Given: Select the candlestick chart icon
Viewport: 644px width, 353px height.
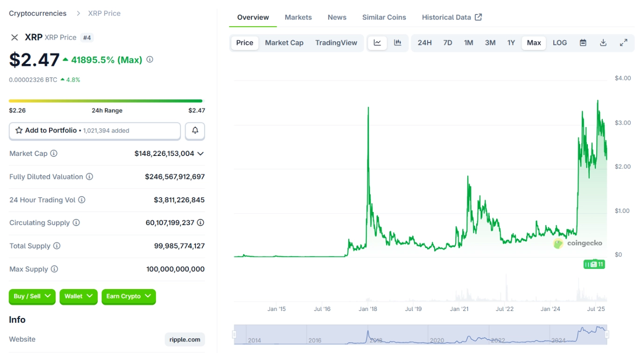Looking at the screenshot, I should click(x=398, y=42).
